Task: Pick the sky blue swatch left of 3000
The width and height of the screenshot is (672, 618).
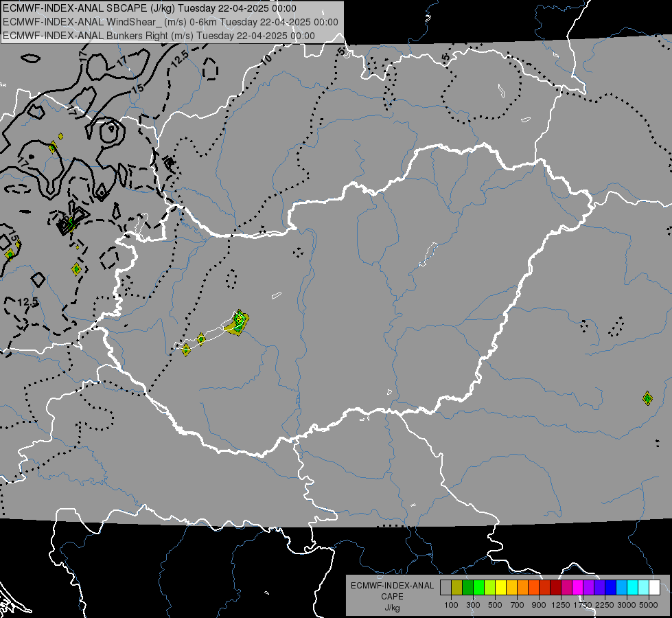Action: coord(622,587)
